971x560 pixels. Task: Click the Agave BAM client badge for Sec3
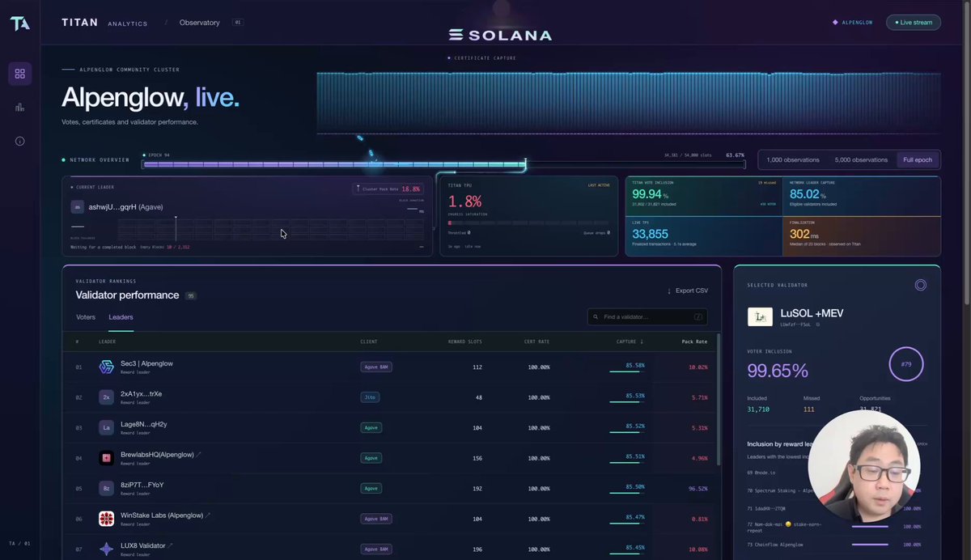click(x=376, y=367)
